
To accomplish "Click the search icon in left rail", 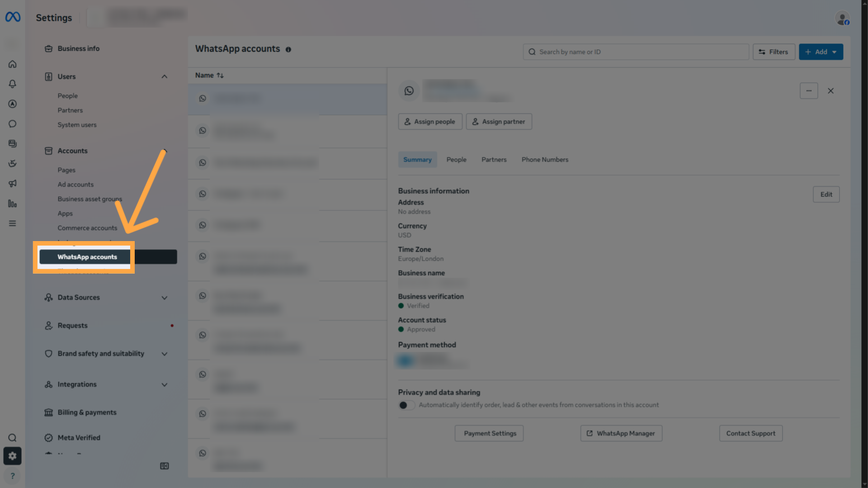I will 13,438.
